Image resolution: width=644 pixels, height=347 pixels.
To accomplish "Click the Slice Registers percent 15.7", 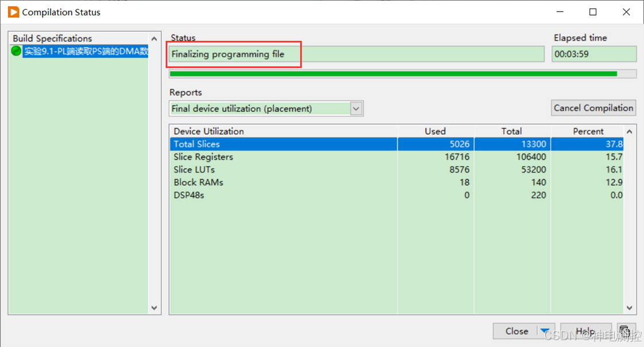I will click(x=614, y=157).
